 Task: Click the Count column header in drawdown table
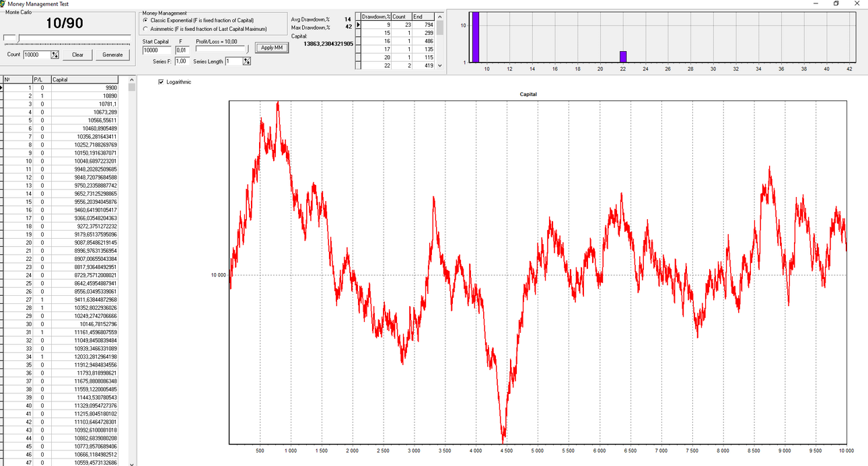tap(401, 16)
